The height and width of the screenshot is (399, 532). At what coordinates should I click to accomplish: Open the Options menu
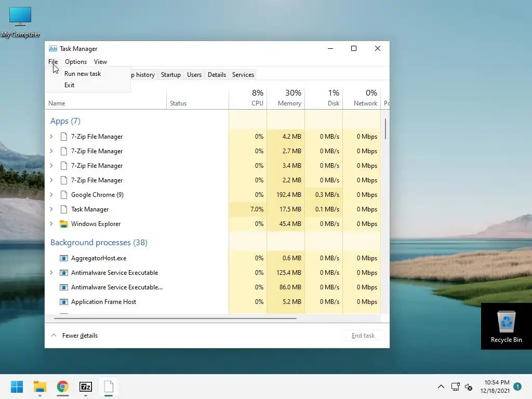76,62
